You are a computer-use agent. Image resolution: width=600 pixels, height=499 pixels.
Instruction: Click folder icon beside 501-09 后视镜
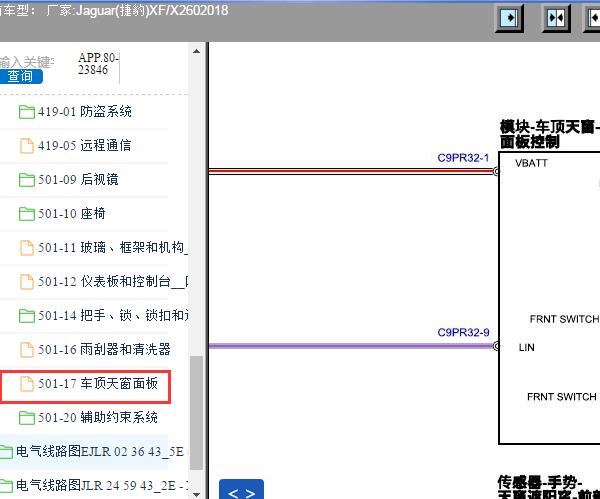click(x=26, y=180)
